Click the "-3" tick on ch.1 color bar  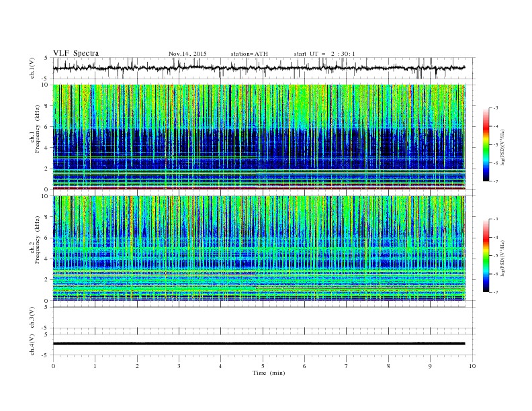496,108
